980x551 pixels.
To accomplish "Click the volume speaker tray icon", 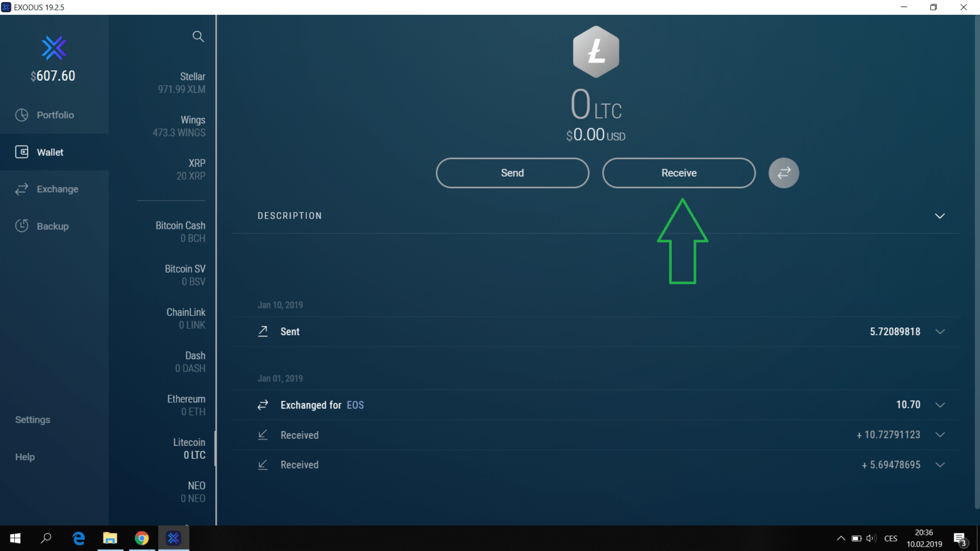I will 871,538.
